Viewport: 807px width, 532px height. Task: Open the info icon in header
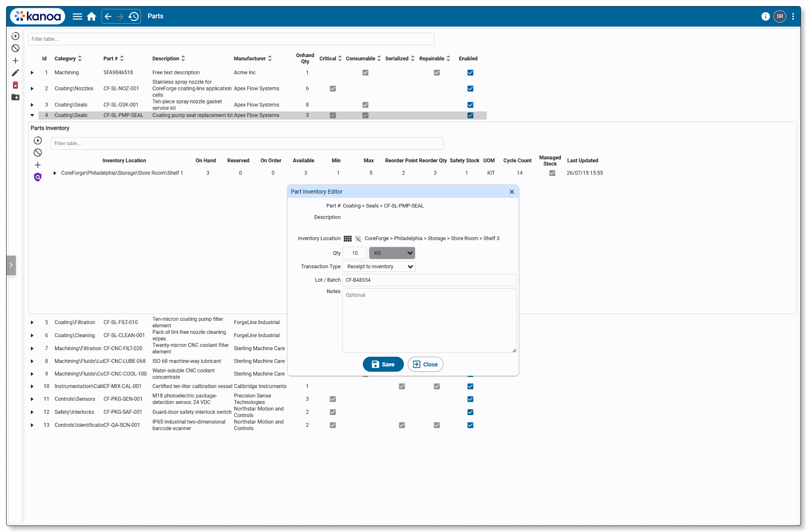pos(765,16)
